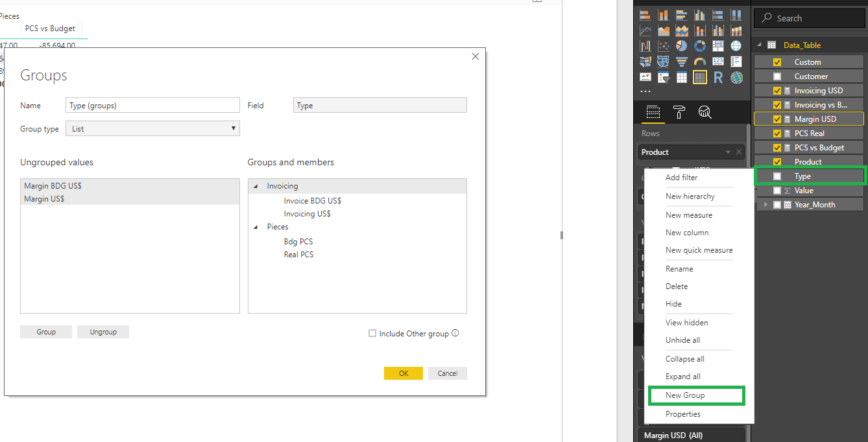Check the Type field checkbox
Image resolution: width=868 pixels, height=442 pixels.
[x=777, y=176]
